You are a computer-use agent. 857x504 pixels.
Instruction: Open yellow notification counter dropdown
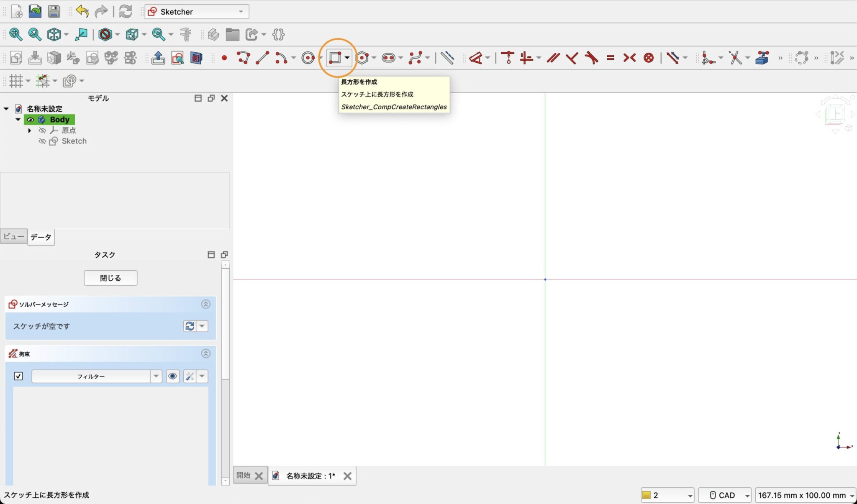[x=667, y=495]
